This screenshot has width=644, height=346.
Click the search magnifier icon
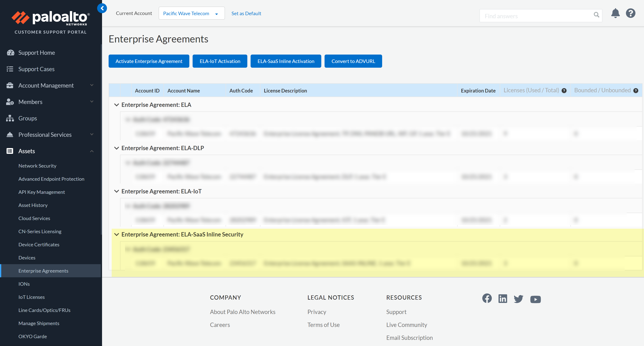click(596, 15)
